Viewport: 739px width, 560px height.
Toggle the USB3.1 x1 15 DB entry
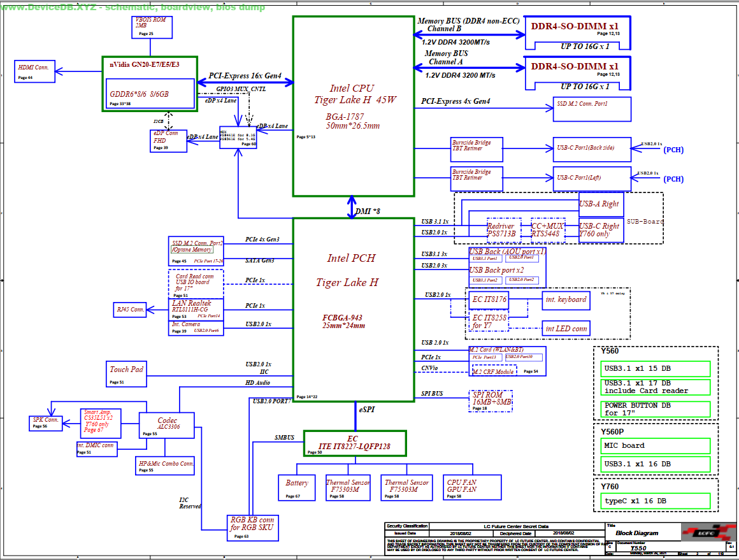[655, 368]
